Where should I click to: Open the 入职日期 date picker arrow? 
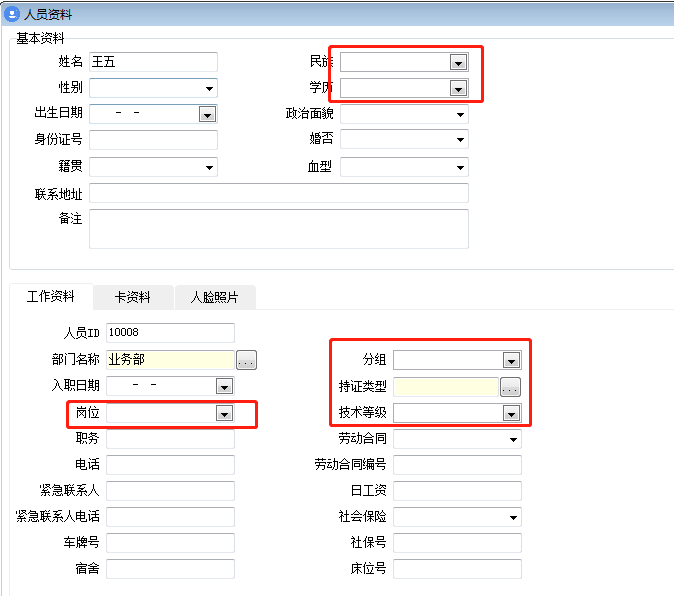point(224,387)
